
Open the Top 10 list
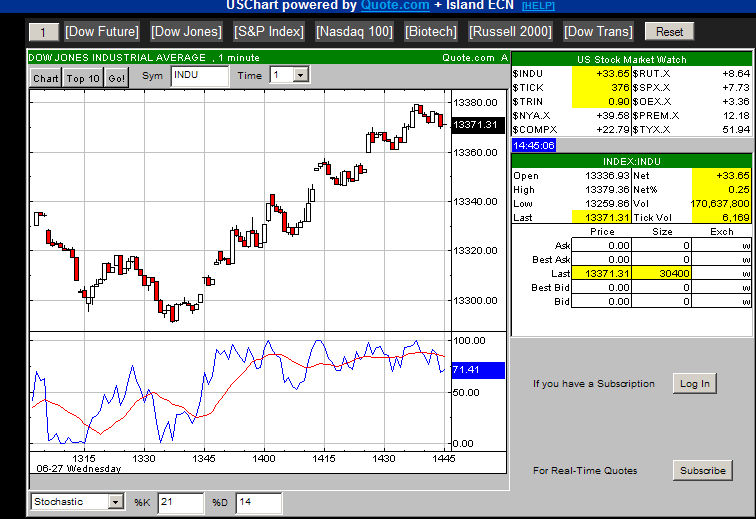(x=83, y=77)
